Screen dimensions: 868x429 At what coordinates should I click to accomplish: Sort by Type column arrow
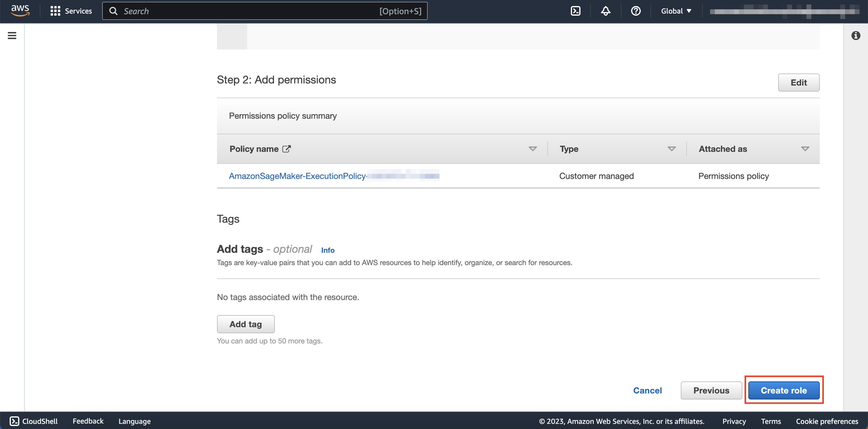coord(671,149)
